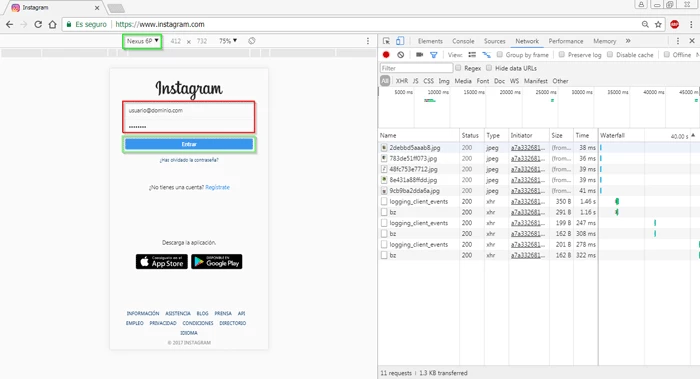
Task: Enable Group by frame checkbox
Action: click(x=500, y=54)
